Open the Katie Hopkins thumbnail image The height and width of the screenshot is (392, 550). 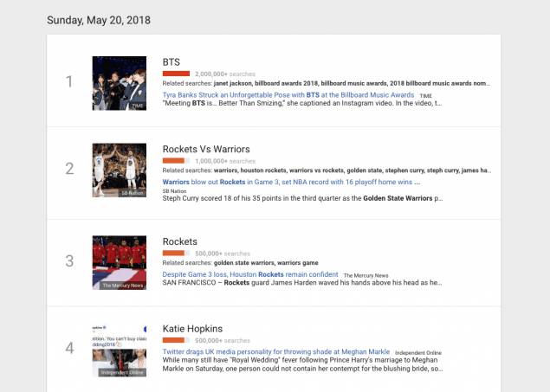click(120, 350)
